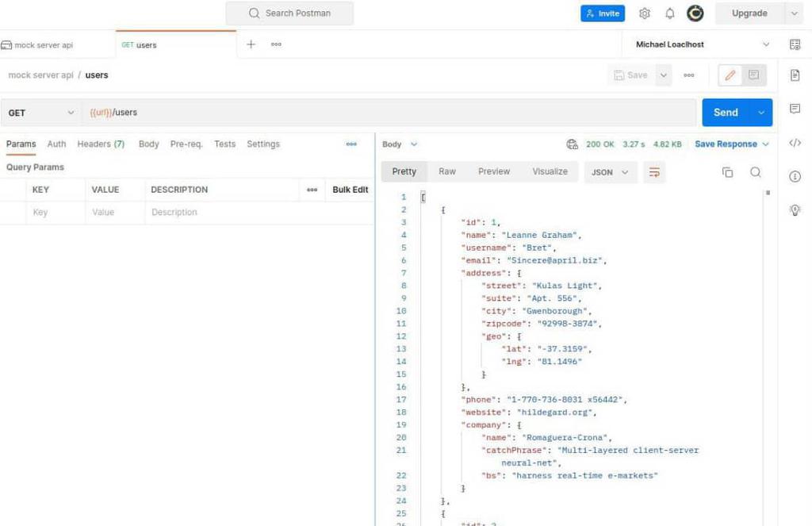Send the request
Viewport: 812px width, 526px height.
tap(726, 113)
